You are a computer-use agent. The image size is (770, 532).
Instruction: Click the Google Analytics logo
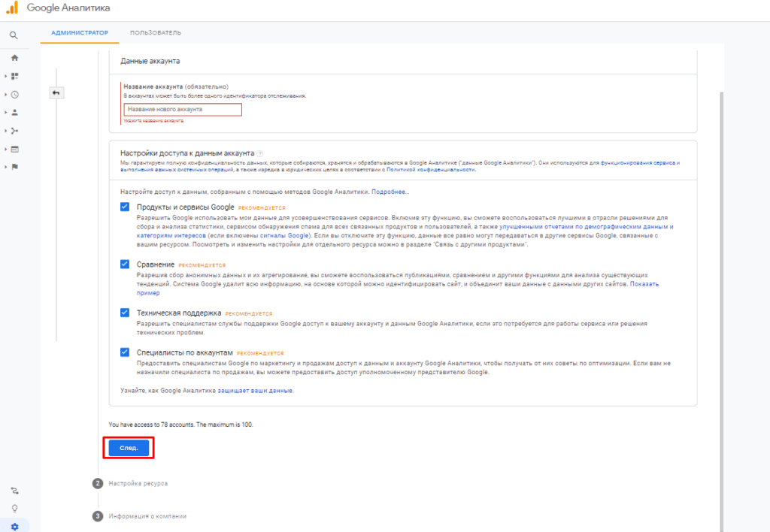(12, 8)
